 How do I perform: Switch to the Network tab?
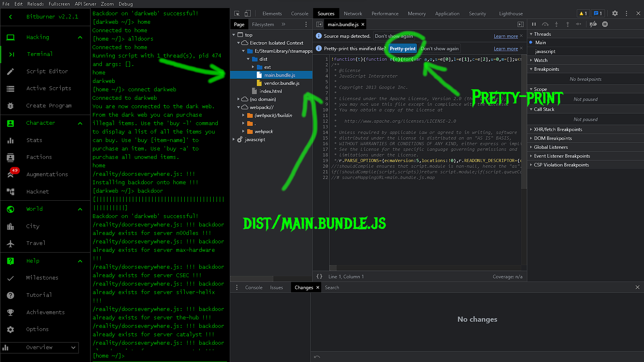[353, 13]
